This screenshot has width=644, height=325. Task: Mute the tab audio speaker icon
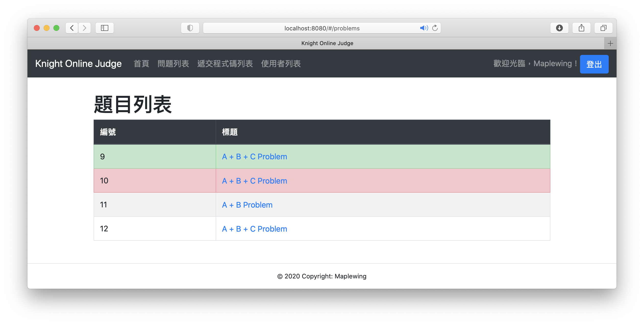coord(424,28)
